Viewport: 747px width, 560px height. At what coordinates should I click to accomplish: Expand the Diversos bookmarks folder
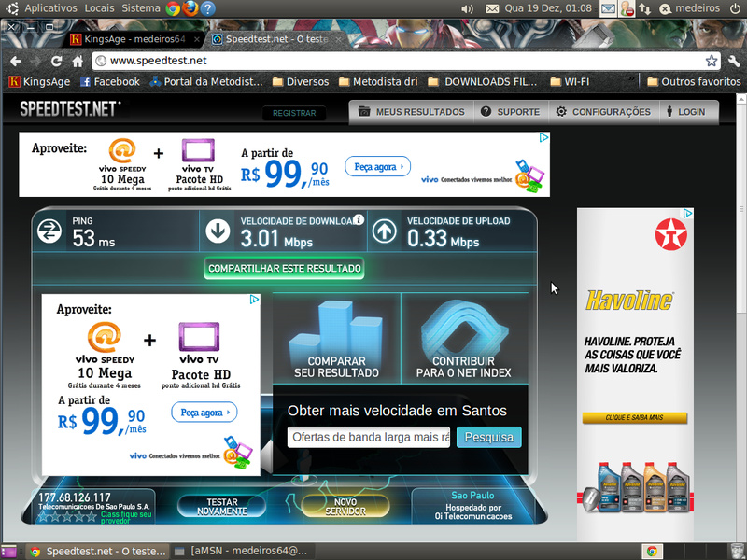tap(301, 82)
